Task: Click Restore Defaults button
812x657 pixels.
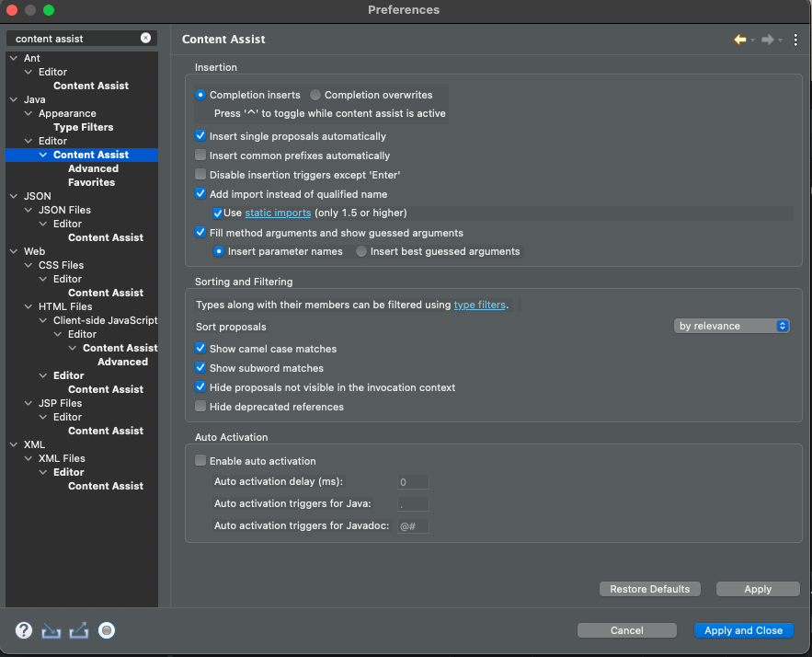Action: 649,589
